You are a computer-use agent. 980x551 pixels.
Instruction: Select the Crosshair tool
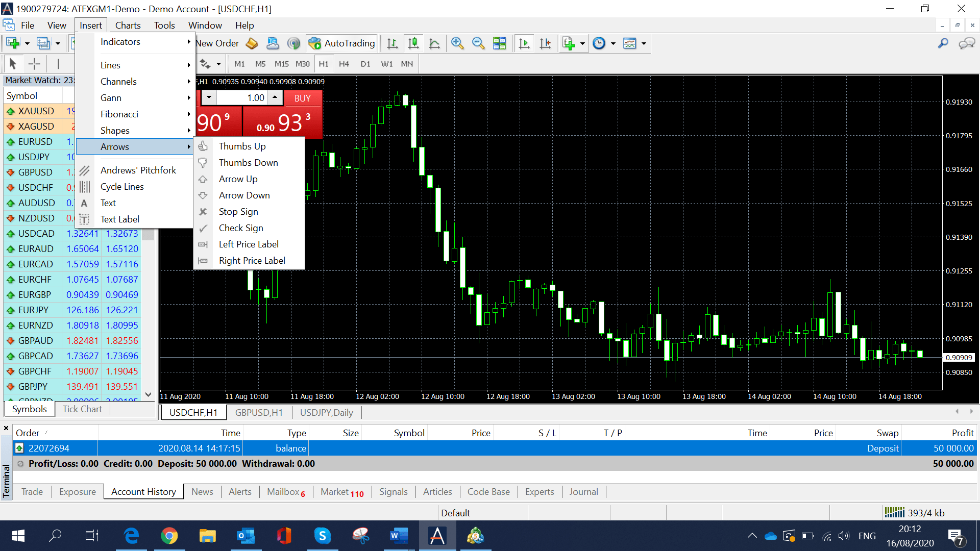tap(34, 63)
